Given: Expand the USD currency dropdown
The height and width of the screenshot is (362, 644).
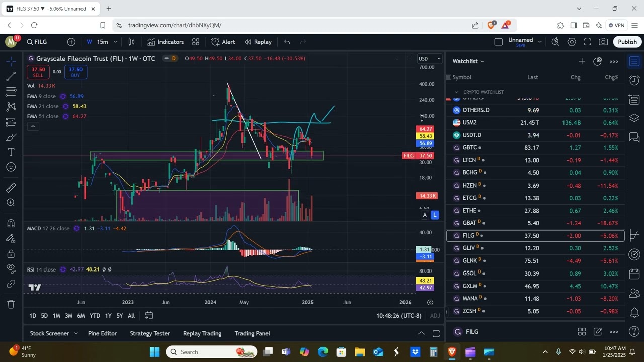Looking at the screenshot, I should (x=430, y=59).
